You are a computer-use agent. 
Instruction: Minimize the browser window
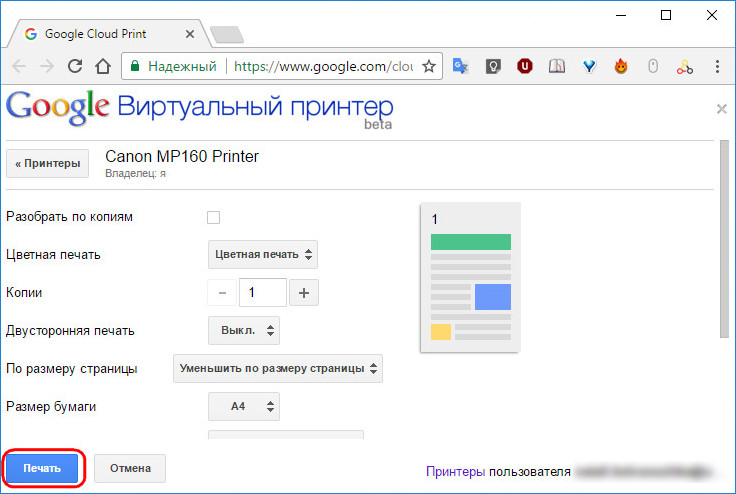click(621, 15)
